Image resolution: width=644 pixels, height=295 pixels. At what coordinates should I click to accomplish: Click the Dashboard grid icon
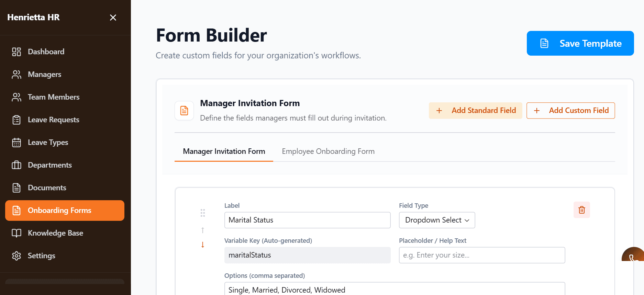pyautogui.click(x=16, y=52)
